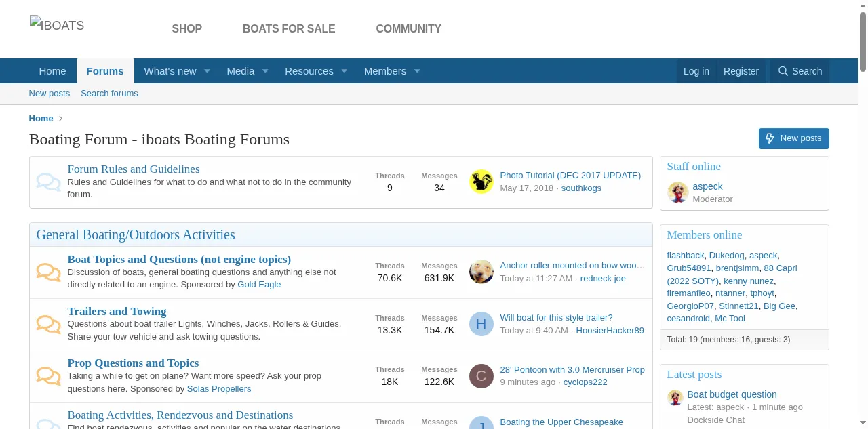Open Boat Topics and Questions forum

click(179, 260)
